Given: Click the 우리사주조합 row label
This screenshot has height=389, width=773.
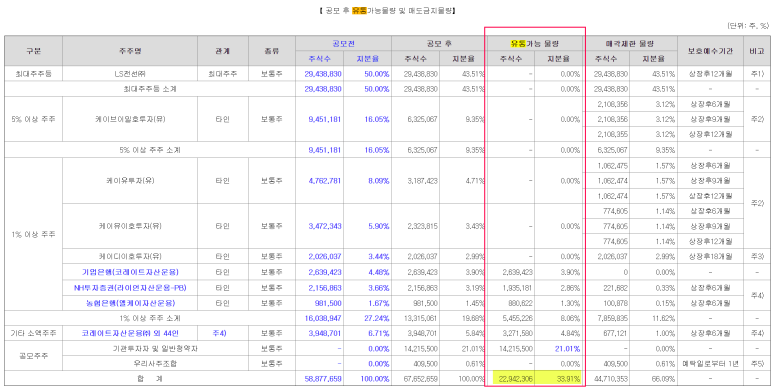Looking at the screenshot, I should tap(155, 364).
